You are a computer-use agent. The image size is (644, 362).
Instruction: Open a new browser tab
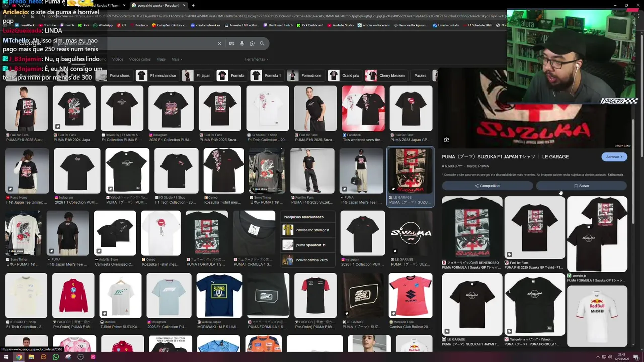click(193, 5)
